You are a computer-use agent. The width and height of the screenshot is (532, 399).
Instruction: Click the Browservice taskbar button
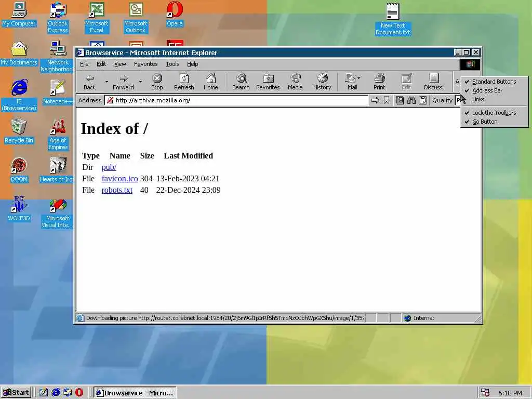(x=135, y=393)
